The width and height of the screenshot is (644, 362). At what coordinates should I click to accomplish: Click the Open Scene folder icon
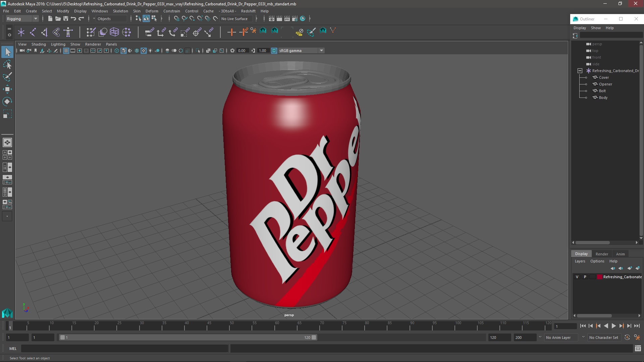[x=58, y=18]
